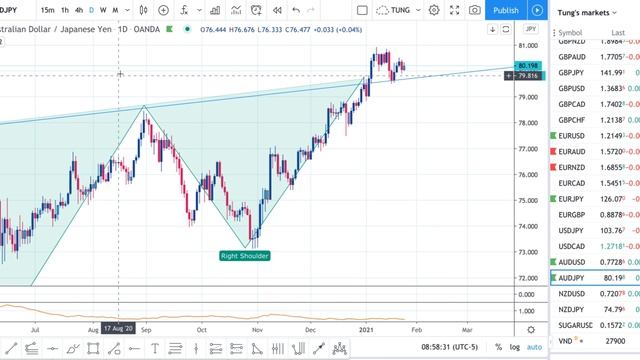This screenshot has width=640, height=360.
Task: Toggle the percent (%) scale
Action: (x=498, y=347)
